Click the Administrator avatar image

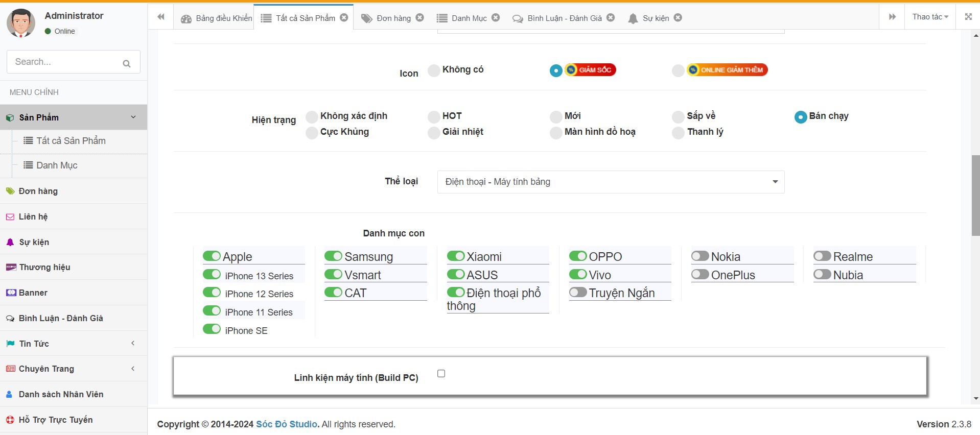(x=21, y=23)
